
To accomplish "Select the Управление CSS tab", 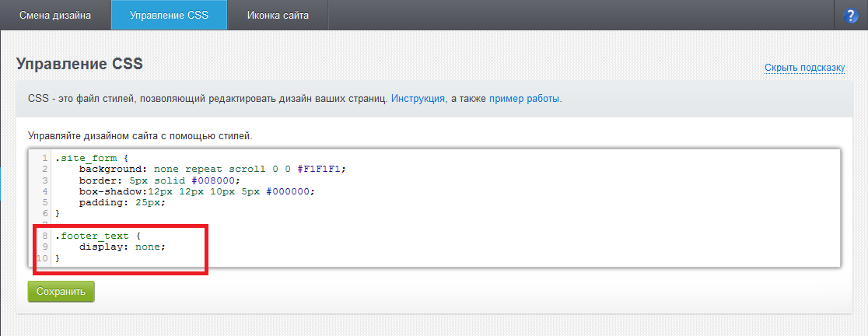I will tap(169, 16).
